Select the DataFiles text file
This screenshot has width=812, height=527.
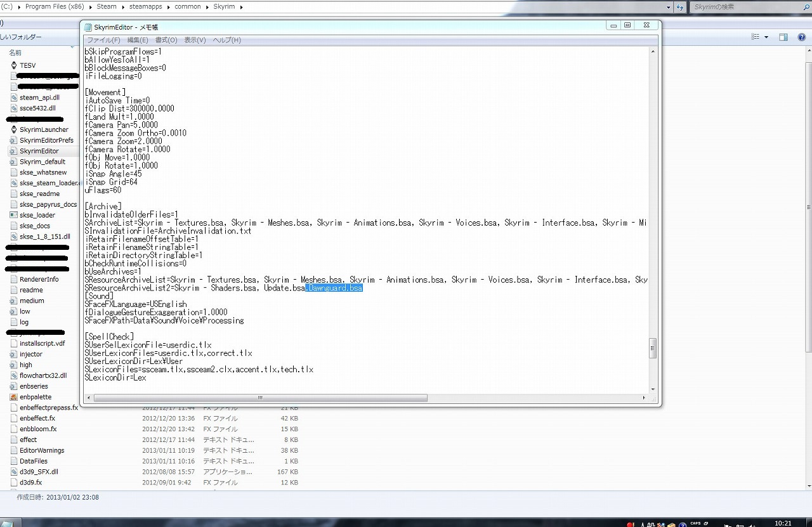tap(34, 461)
